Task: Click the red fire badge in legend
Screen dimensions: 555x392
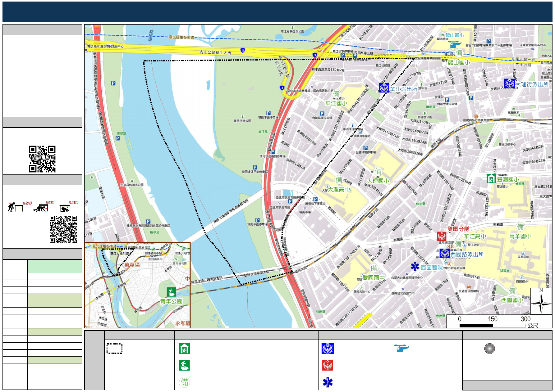Action: [328, 365]
